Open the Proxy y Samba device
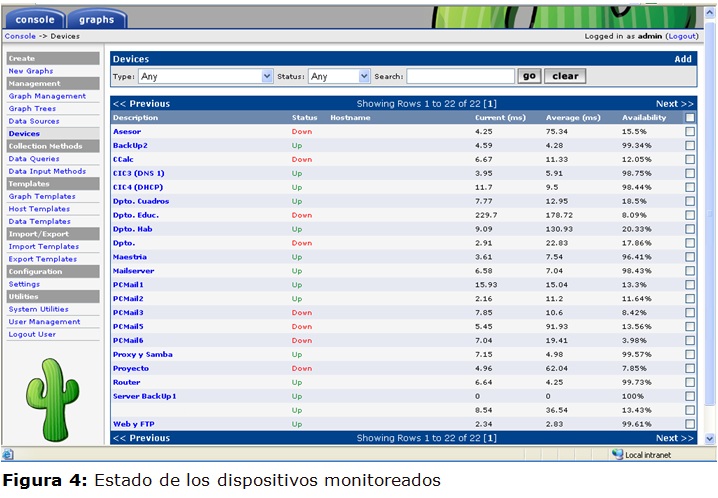 coord(144,354)
